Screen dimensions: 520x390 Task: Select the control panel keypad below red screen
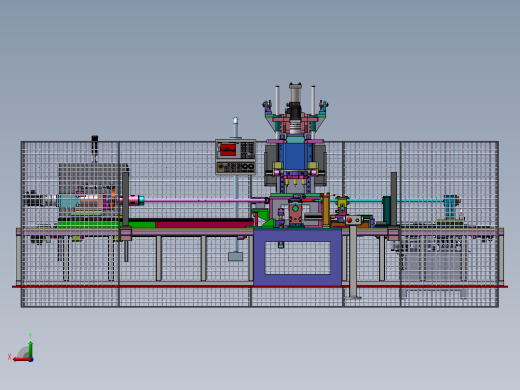[235, 167]
